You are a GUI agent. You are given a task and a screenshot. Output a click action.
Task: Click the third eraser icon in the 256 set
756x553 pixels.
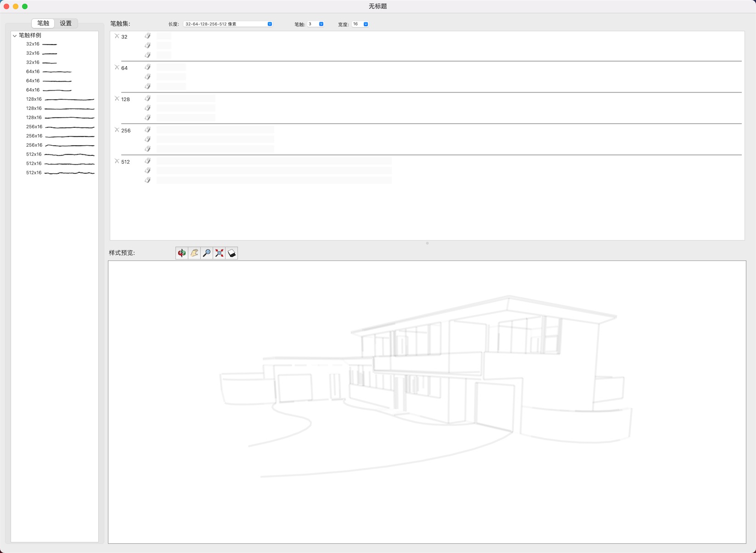pos(147,148)
